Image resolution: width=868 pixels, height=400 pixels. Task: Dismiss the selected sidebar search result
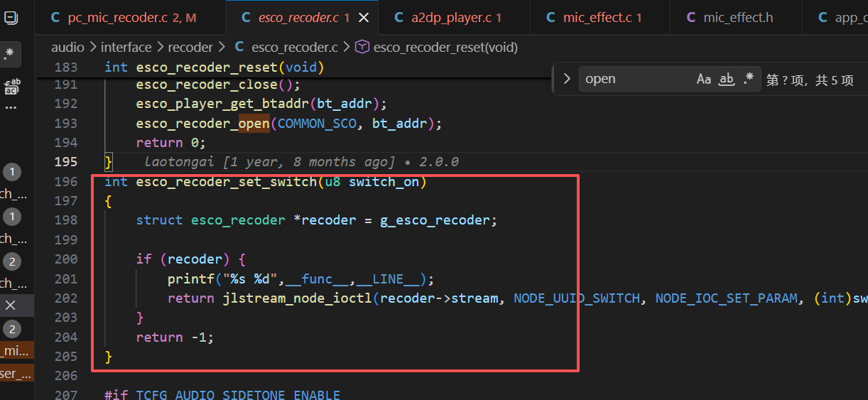[11, 306]
